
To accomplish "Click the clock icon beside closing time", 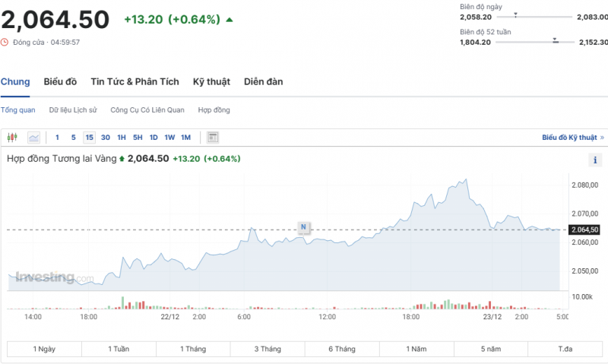I will (x=5, y=42).
